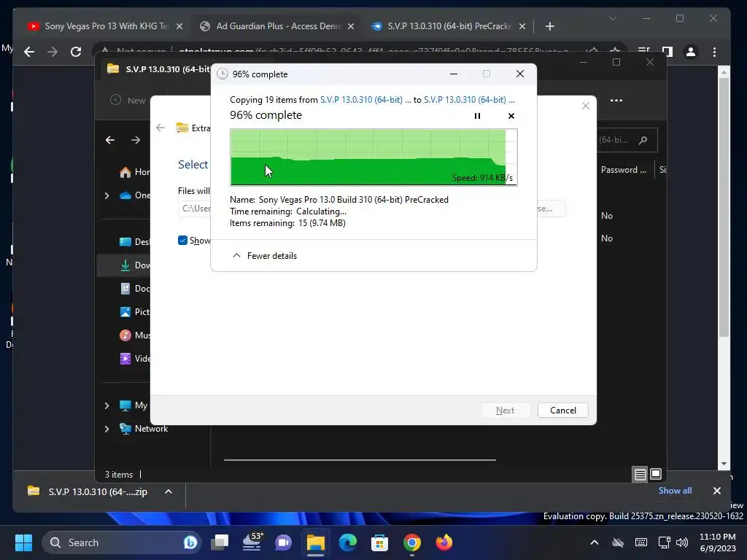
Task: Select Documents in Explorer sidebar
Action: click(134, 289)
